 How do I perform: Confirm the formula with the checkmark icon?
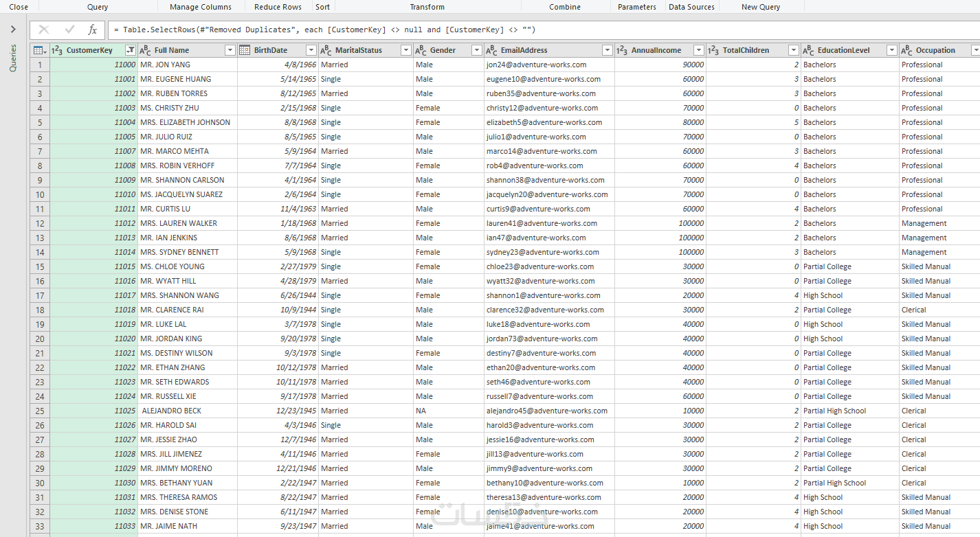click(x=69, y=30)
